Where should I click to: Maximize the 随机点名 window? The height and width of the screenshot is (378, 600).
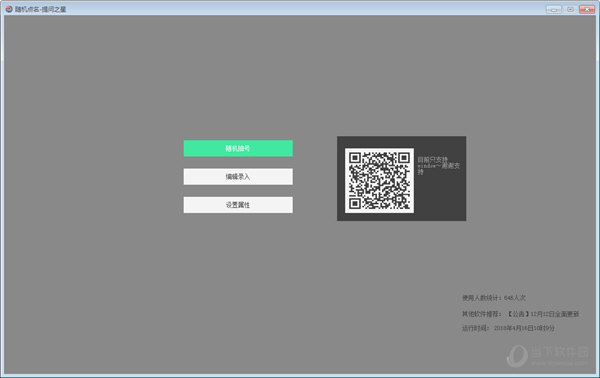click(570, 9)
